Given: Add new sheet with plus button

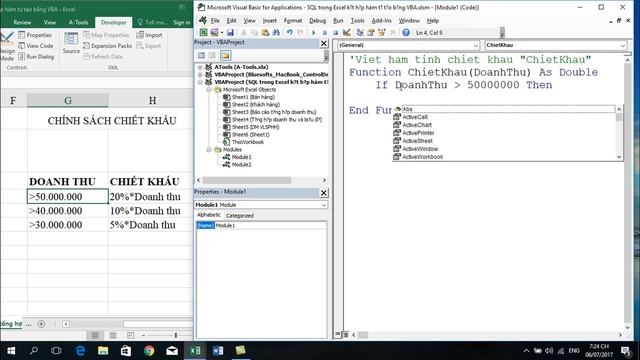Looking at the screenshot, I should (41, 324).
